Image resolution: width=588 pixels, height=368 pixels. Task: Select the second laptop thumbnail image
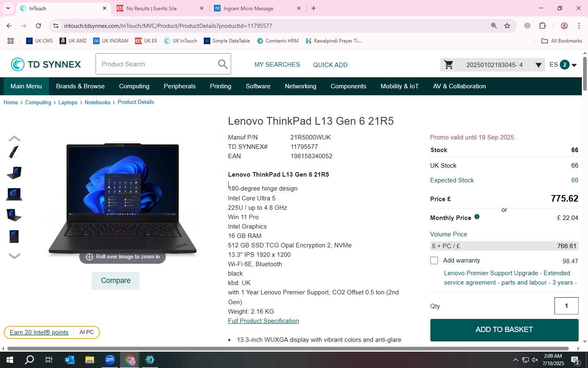pos(14,173)
